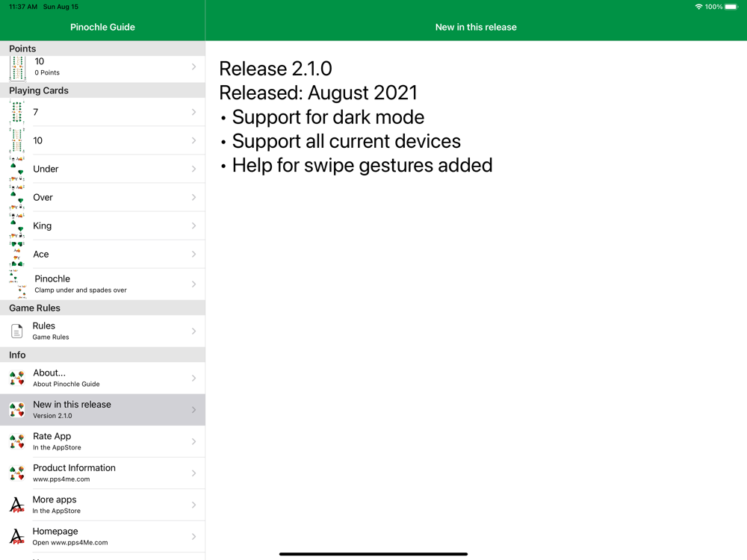Tap the Over card icon
The width and height of the screenshot is (747, 560).
16,198
